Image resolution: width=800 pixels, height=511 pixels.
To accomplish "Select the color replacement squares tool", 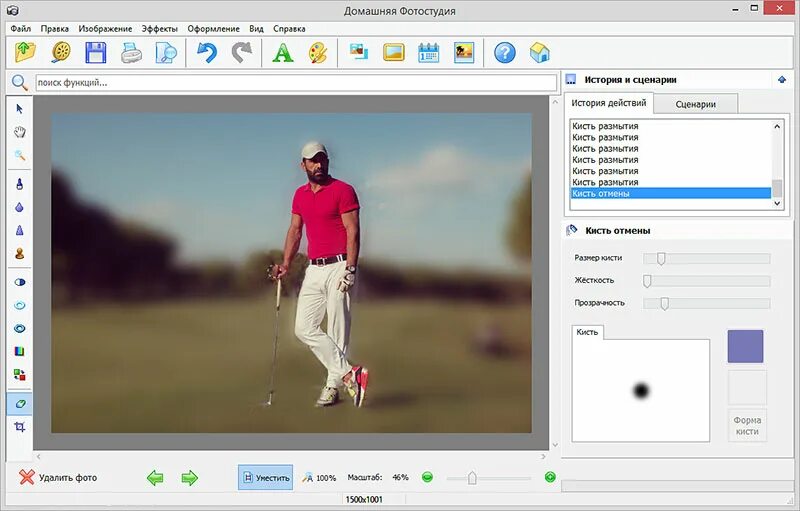I will [x=19, y=375].
